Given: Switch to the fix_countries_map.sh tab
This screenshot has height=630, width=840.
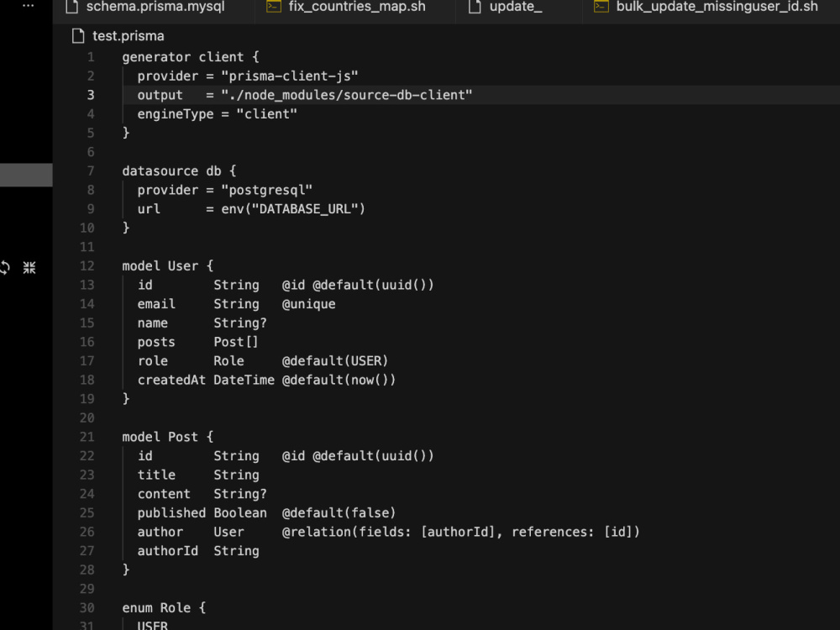Looking at the screenshot, I should tap(357, 7).
